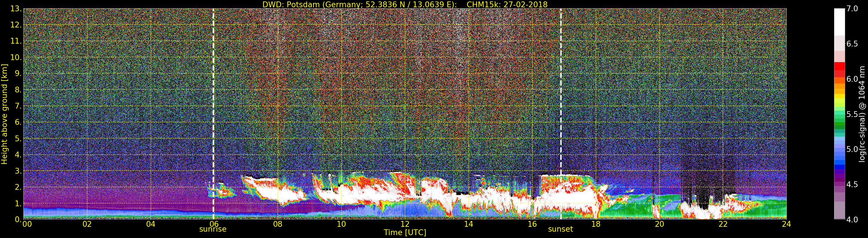Click the height axis tick "5."
Image resolution: width=868 pixels, height=238 pixels.
(x=18, y=138)
